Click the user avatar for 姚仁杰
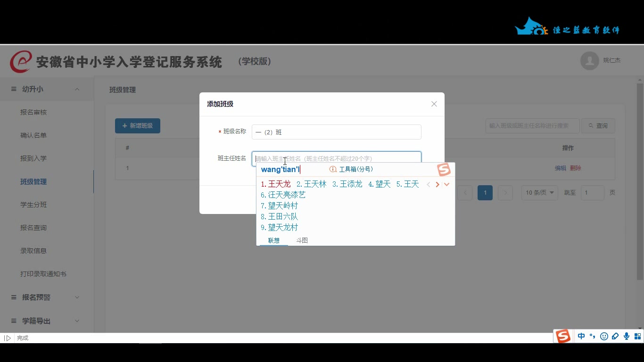Screen dimensions: 644x362 coord(589,61)
